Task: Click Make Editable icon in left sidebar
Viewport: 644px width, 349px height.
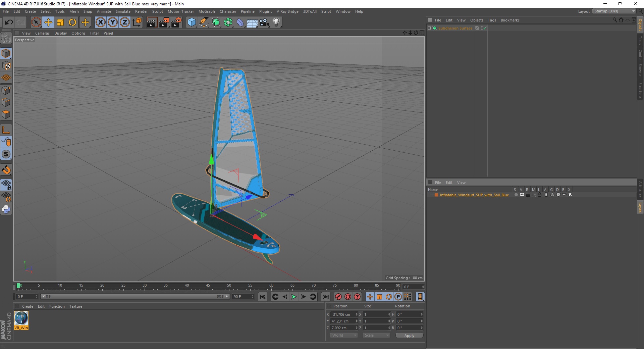Action: (6, 38)
